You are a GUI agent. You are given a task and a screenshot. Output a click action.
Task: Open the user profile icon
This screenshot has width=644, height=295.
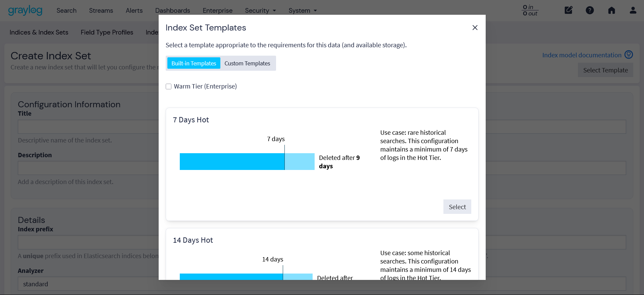pos(633,10)
